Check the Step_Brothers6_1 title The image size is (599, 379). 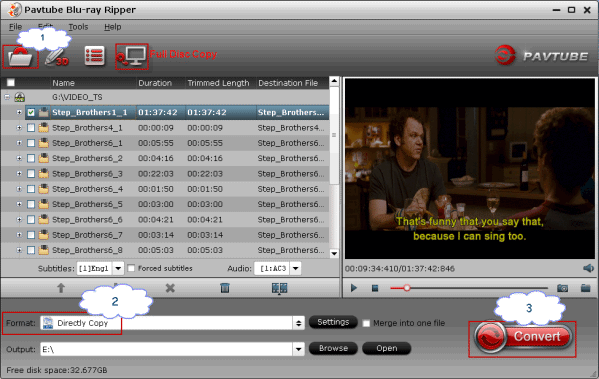click(31, 143)
